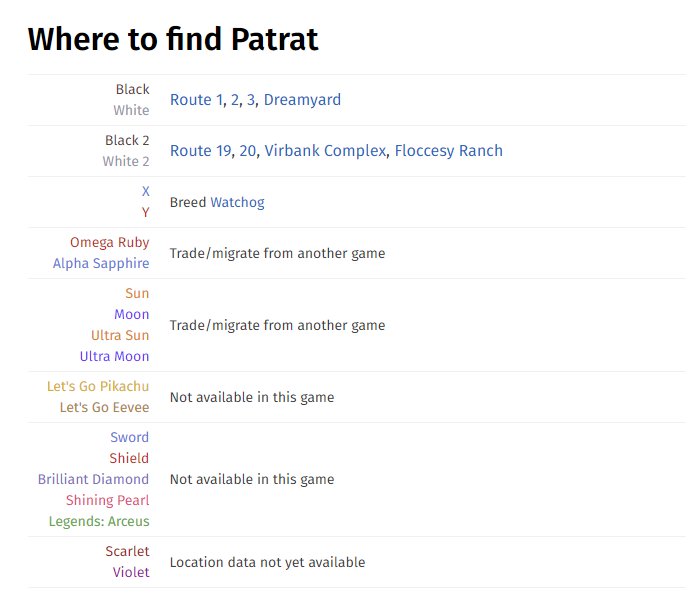Click the Let's Go Eevee label
The height and width of the screenshot is (599, 686).
[105, 407]
